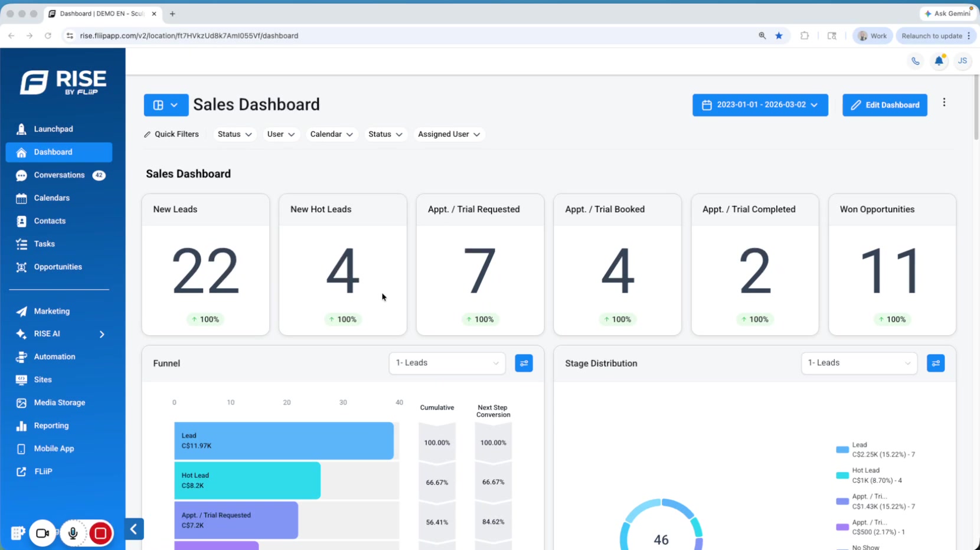This screenshot has width=980, height=550.
Task: Open Conversations in the sidebar
Action: [59, 175]
